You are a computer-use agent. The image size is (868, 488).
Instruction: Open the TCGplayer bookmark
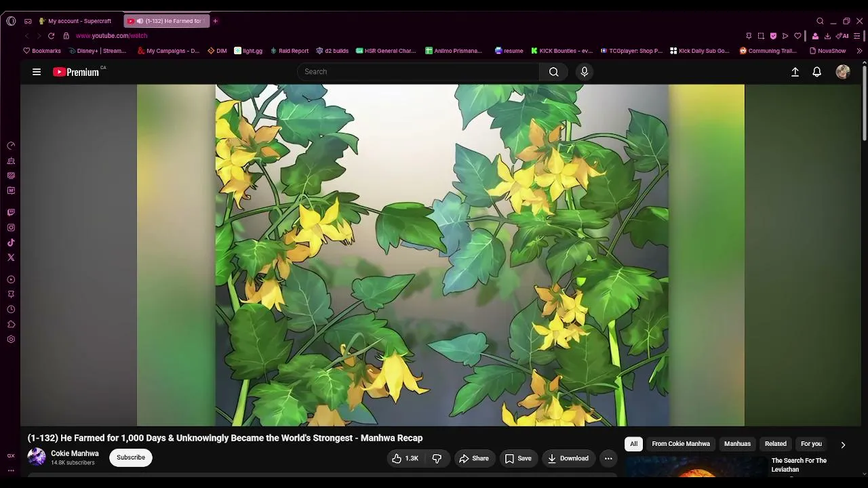click(x=631, y=51)
